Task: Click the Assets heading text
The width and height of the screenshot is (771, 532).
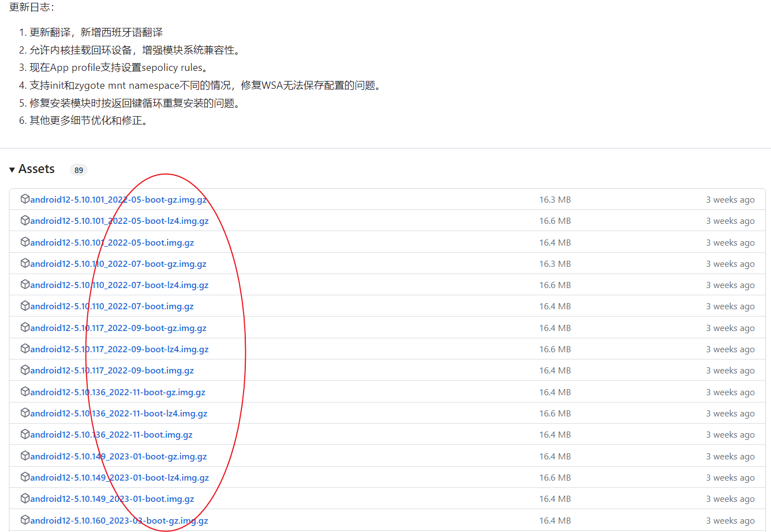Action: [36, 169]
